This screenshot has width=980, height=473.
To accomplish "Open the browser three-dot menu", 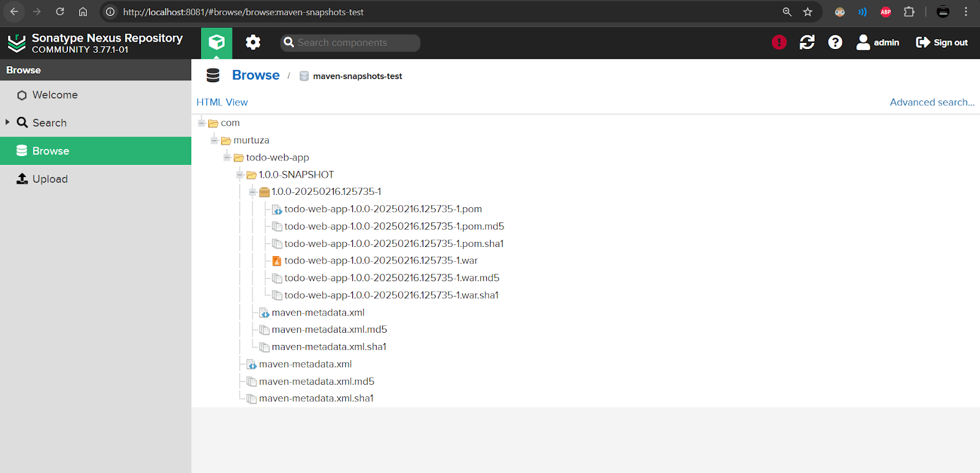I will pos(966,12).
